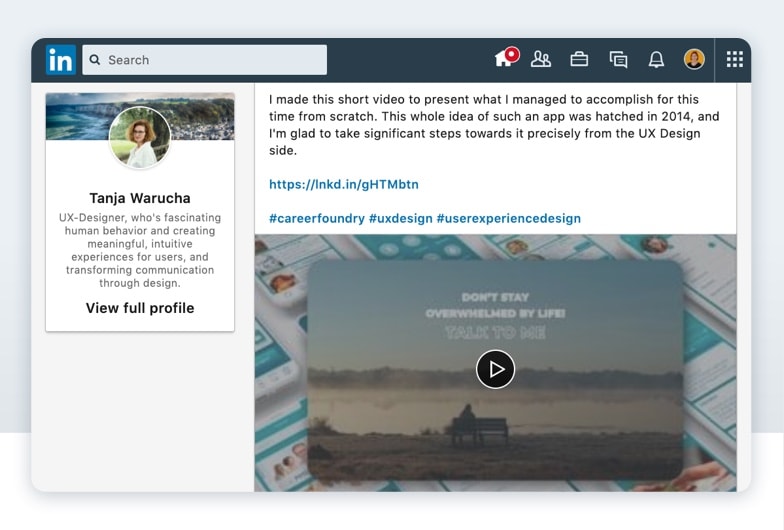Click the magnifier icon in the search bar
784x530 pixels.
[x=95, y=60]
